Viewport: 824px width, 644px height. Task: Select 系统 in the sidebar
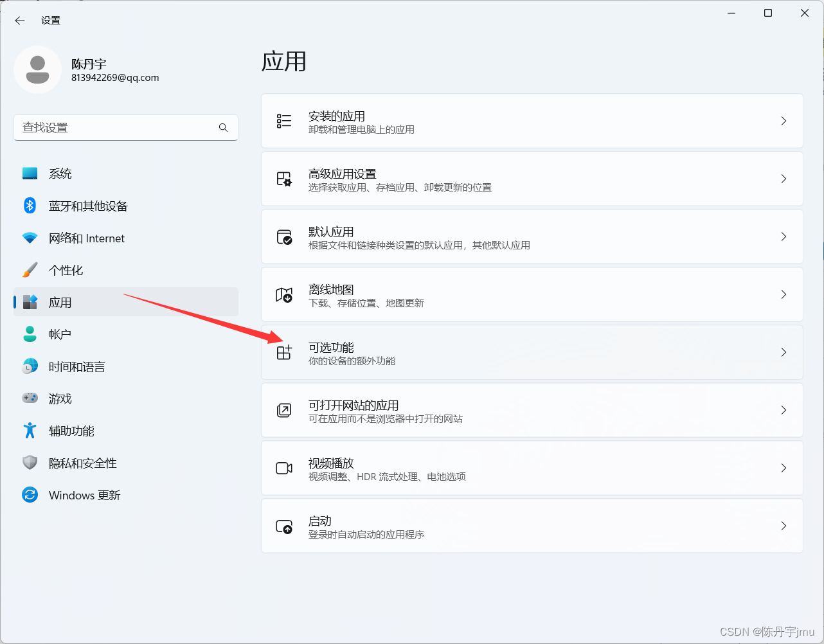pos(126,174)
